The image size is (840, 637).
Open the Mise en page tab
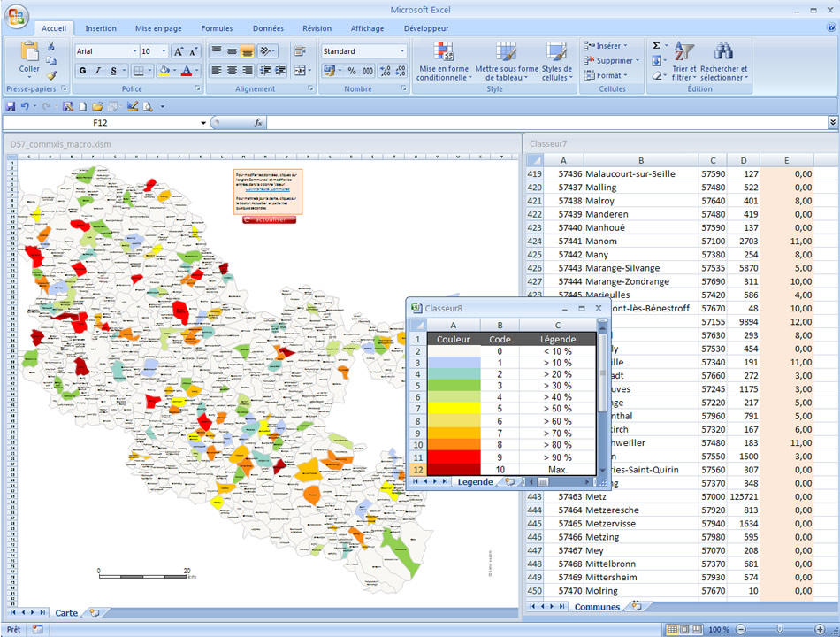pyautogui.click(x=158, y=28)
